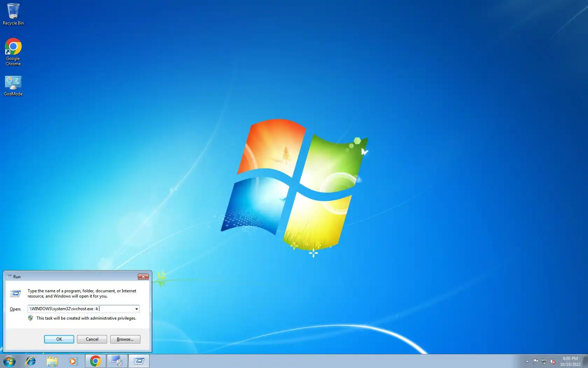Click the "Type the name of a program" description
This screenshot has width=588, height=368.
[82, 293]
